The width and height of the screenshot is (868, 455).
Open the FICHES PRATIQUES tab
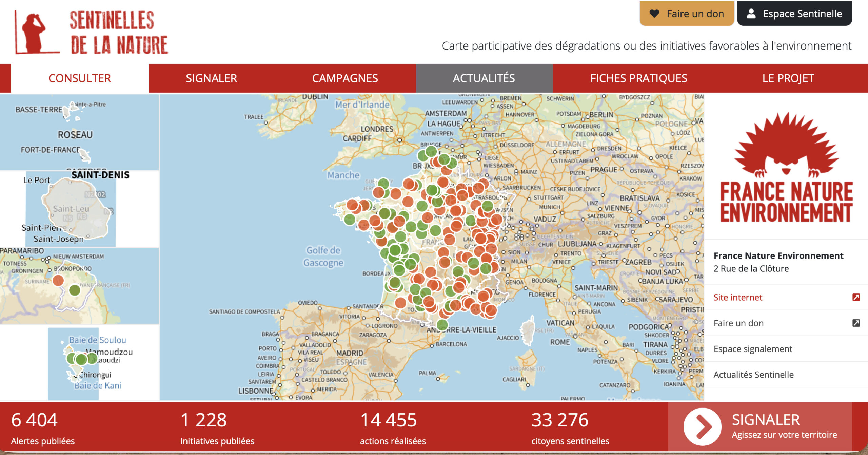pyautogui.click(x=638, y=78)
